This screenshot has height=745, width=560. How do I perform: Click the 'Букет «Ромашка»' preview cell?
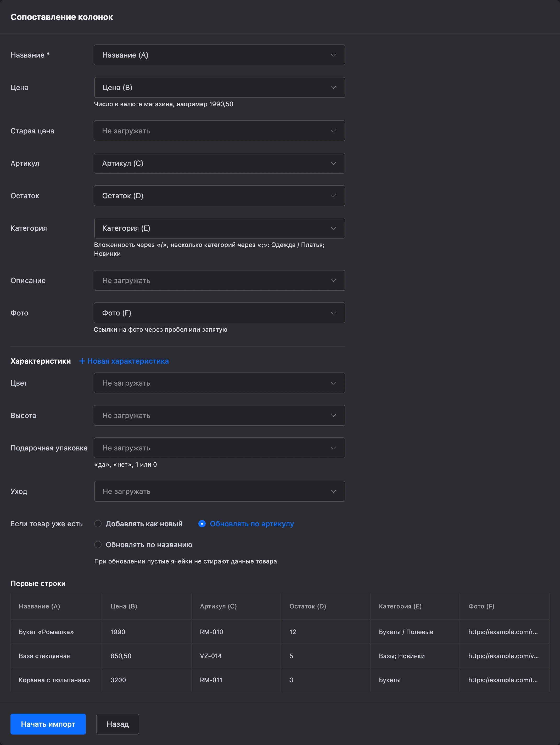56,632
